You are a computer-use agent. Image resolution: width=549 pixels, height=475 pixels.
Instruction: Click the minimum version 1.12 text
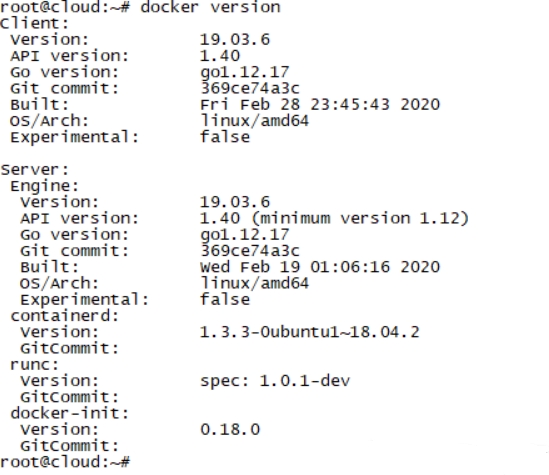[x=360, y=218]
